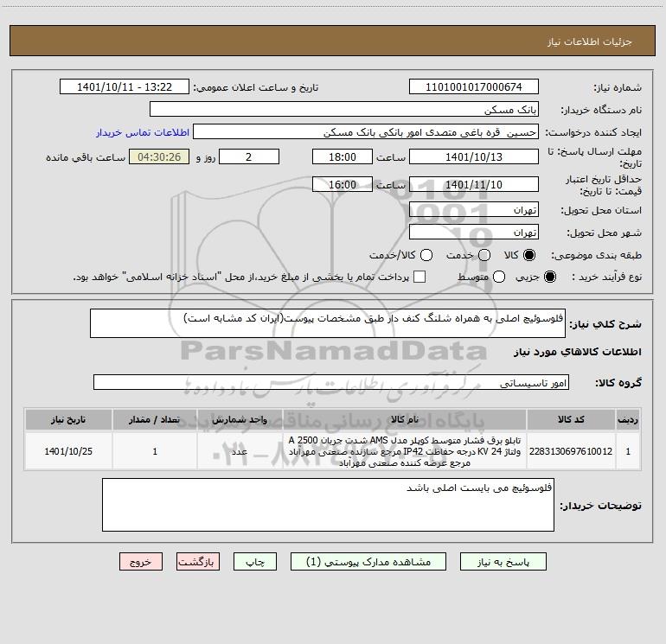Image resolution: width=666 pixels, height=644 pixels.
Task: Click the توضیحات خریدار text area
Action: click(x=328, y=505)
